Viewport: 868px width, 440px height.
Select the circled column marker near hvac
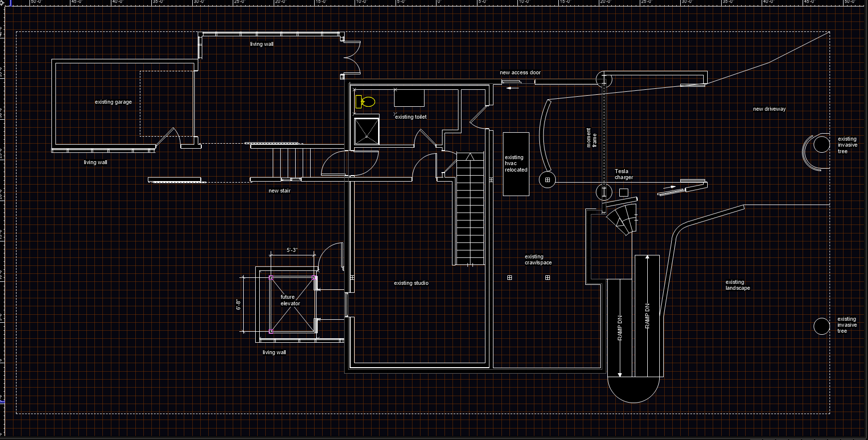[547, 180]
